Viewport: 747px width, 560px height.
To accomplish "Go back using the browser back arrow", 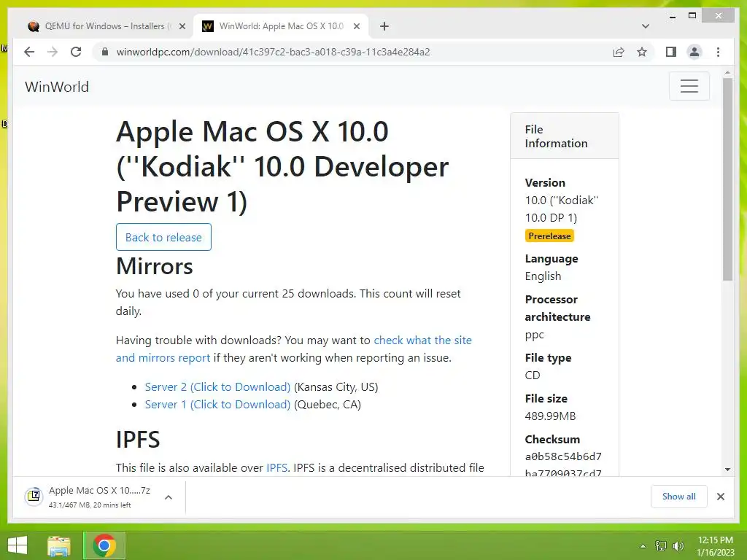I will 29,52.
